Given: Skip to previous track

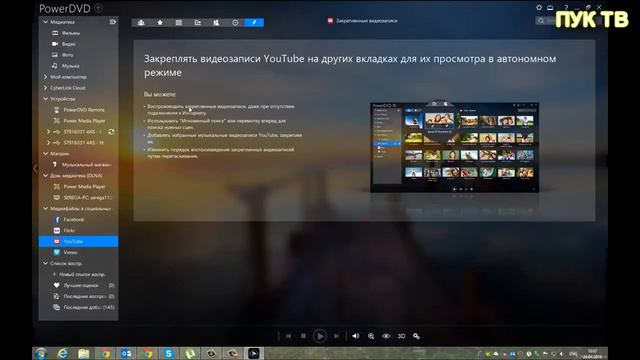Looking at the screenshot, I should pos(289,336).
